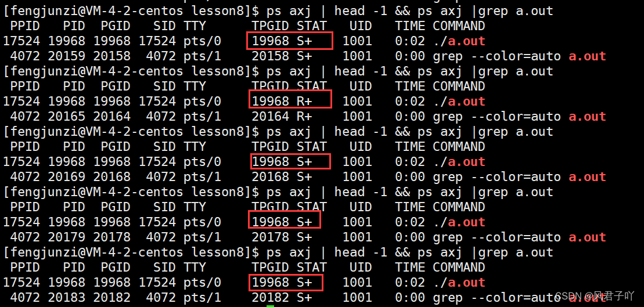Click grep --color=auto command on PID 20159 row
This screenshot has height=307, width=644.
click(x=497, y=56)
